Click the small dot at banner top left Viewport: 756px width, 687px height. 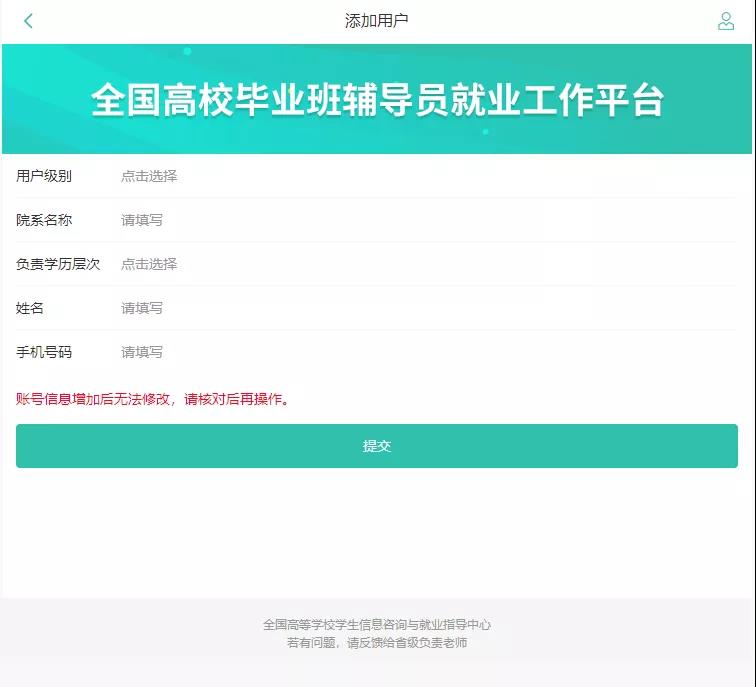pos(187,51)
